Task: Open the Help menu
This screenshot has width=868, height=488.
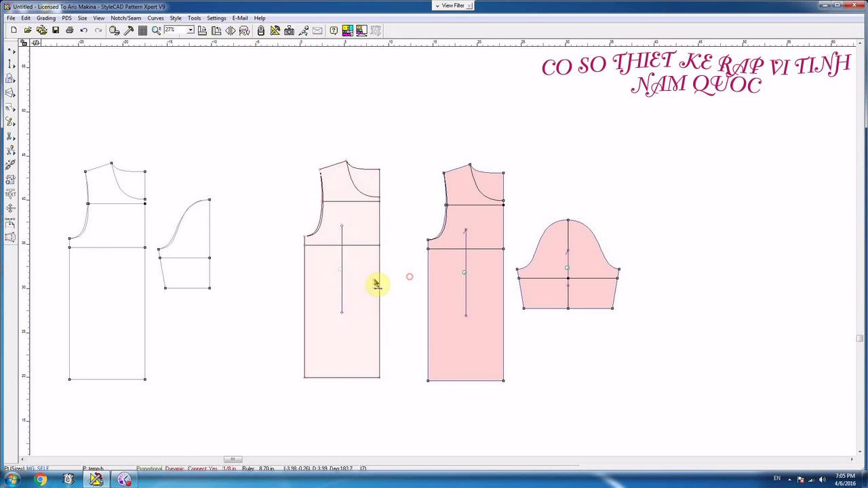Action: [x=260, y=18]
